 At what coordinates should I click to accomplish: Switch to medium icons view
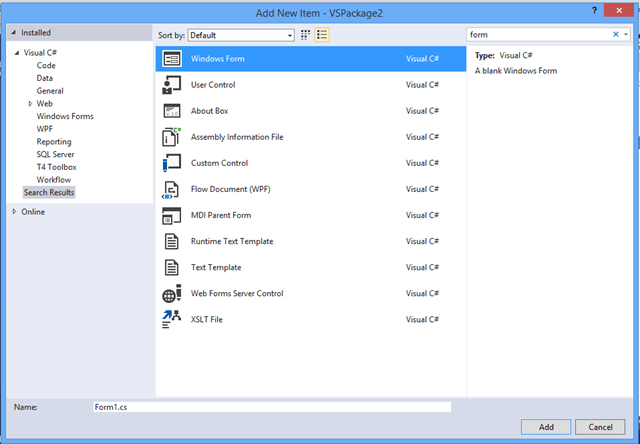pyautogui.click(x=305, y=35)
